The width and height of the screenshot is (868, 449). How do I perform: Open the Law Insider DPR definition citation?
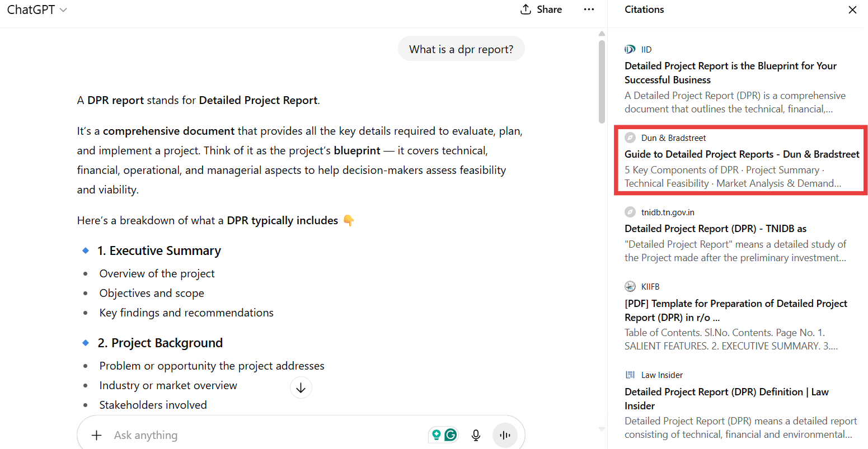(726, 399)
